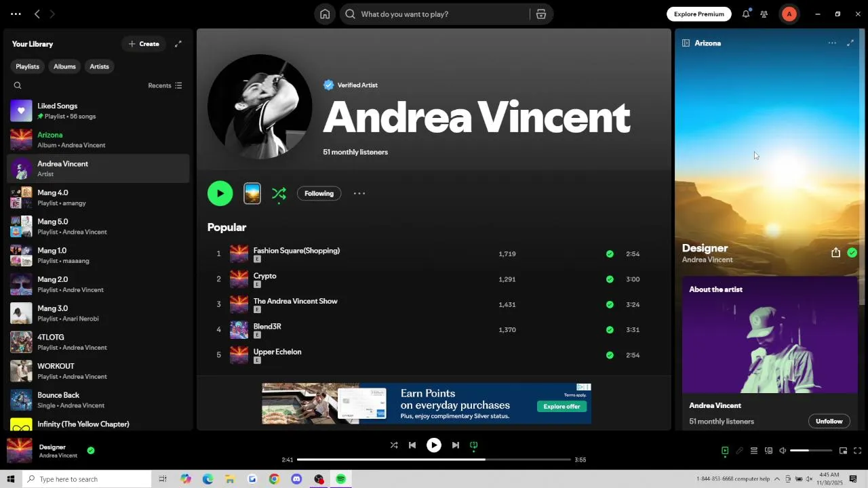Open the Recents sort dropdown
Screen dimensions: 868x488
pos(165,85)
